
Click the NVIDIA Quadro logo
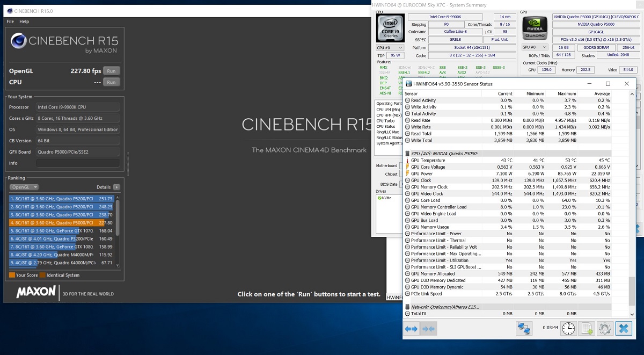535,28
